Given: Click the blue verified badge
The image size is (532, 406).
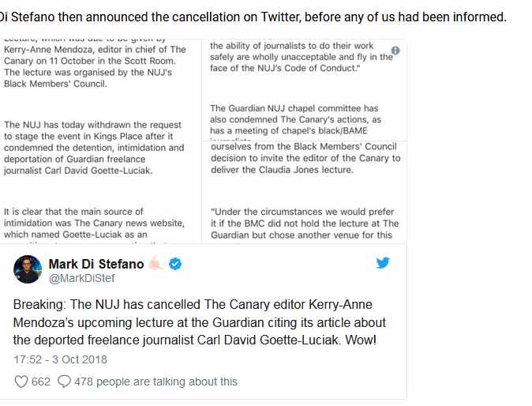Looking at the screenshot, I should [x=176, y=264].
